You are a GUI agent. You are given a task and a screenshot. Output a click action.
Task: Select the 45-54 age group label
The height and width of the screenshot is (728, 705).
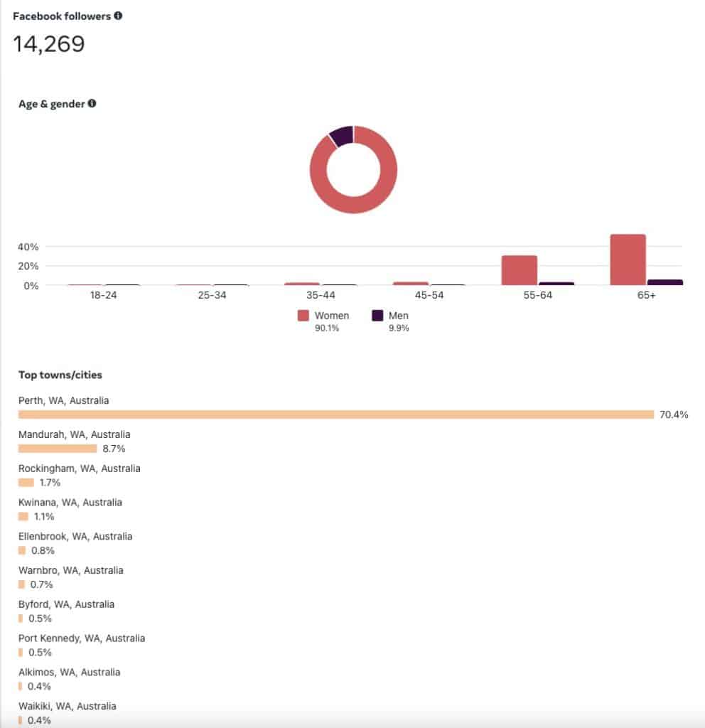pos(429,295)
